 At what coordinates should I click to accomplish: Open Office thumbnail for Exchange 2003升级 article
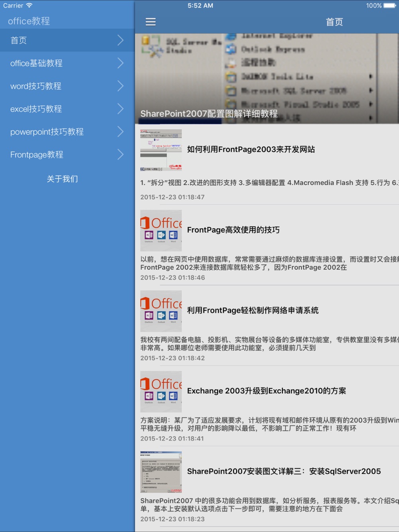[161, 392]
